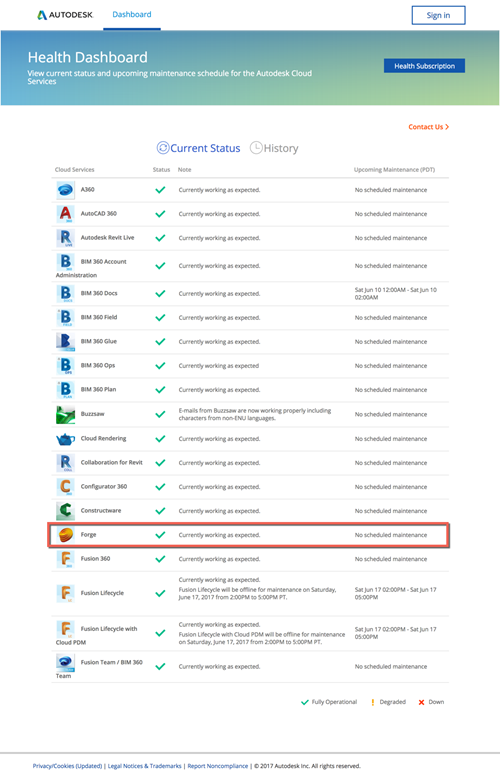This screenshot has width=500, height=771.
Task: Select the Fusion Lifecycle service name
Action: click(102, 593)
